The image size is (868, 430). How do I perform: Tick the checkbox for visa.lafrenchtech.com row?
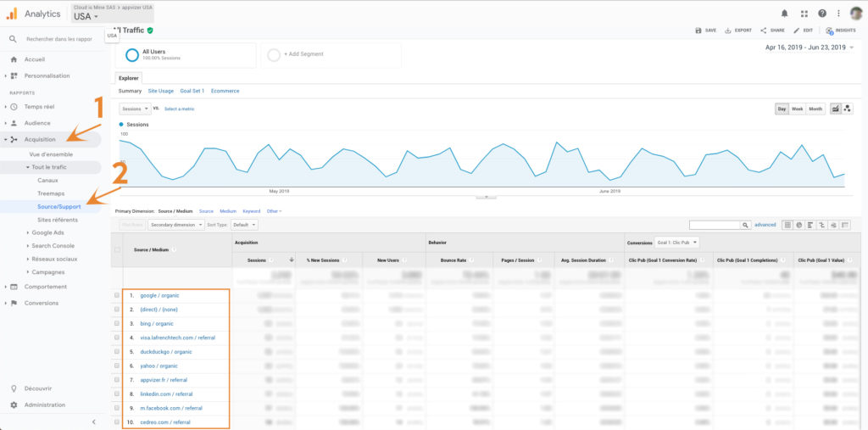[x=117, y=337]
